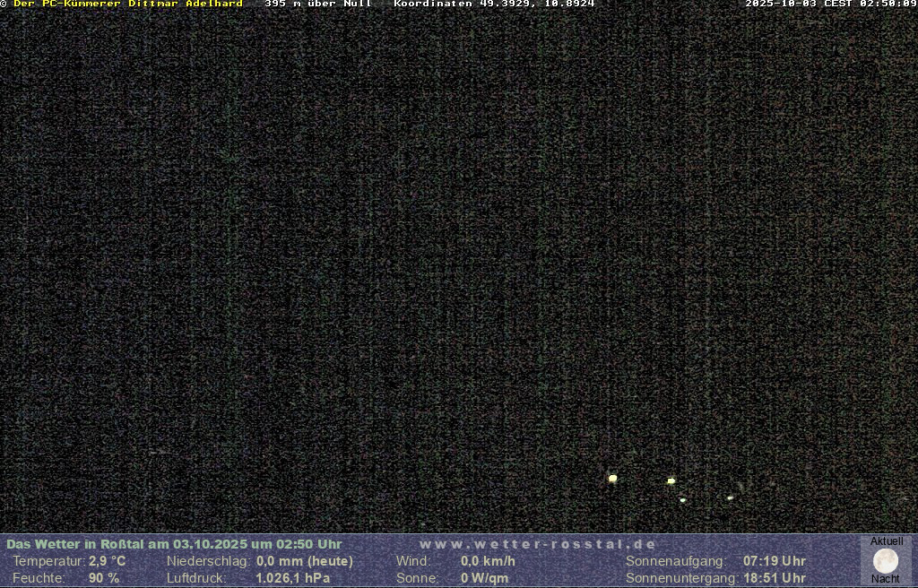Click the 0,0 mm (heute) precipitation value
Image resolution: width=918 pixels, height=588 pixels.
pos(305,561)
